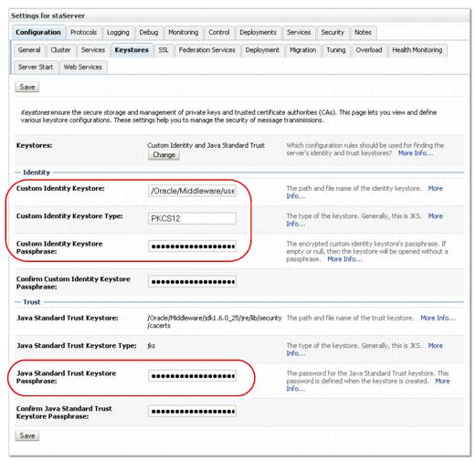
Task: Open the top-row Services tab
Action: pos(299,32)
